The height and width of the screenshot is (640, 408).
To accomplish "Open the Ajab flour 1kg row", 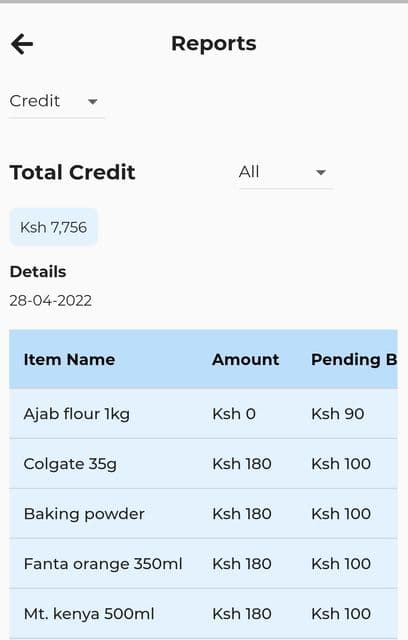I will 203,414.
